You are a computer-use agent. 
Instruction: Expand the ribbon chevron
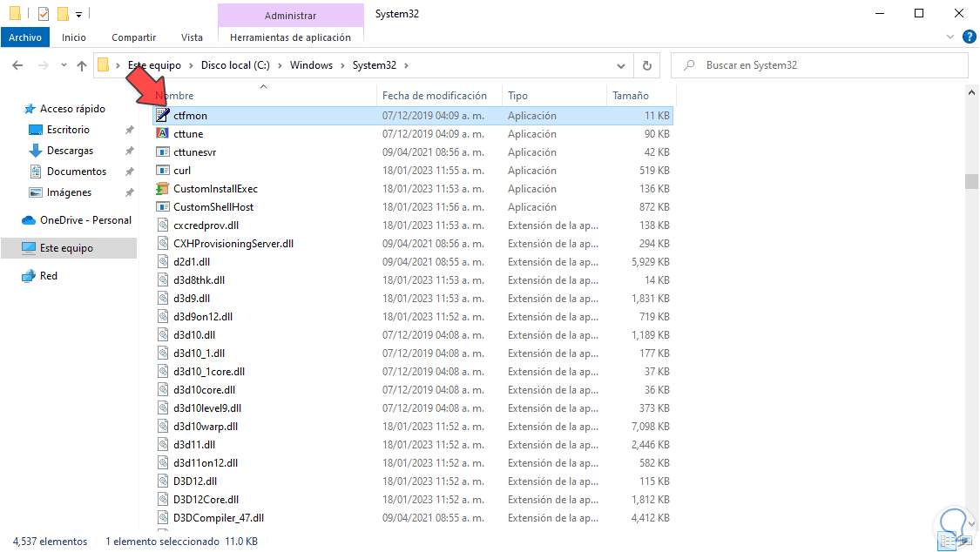click(x=950, y=37)
